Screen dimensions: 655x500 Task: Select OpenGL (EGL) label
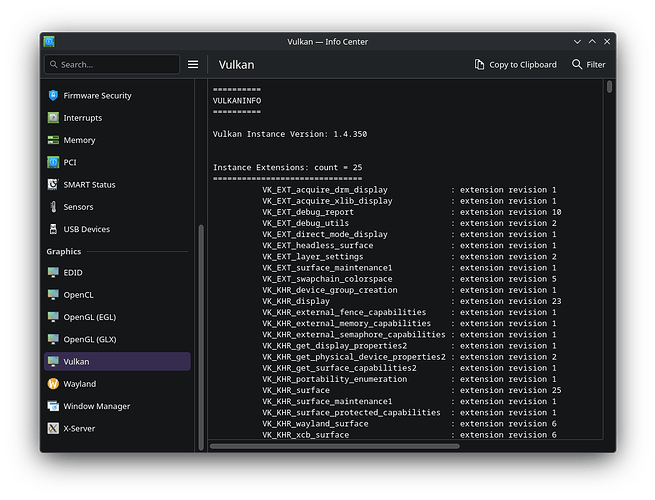coord(90,317)
